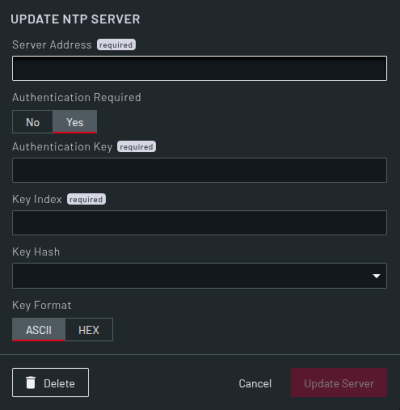Click the Key Hash dropdown arrow

376,276
